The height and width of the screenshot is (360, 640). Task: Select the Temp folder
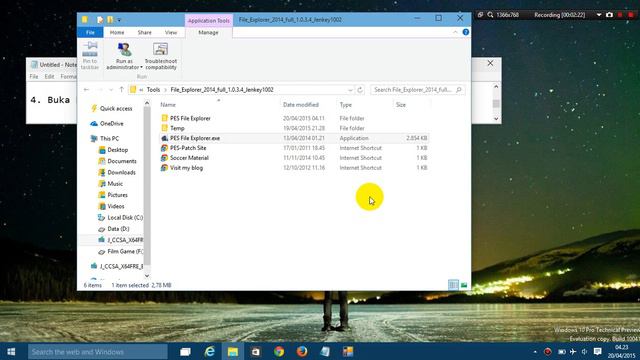click(x=177, y=128)
